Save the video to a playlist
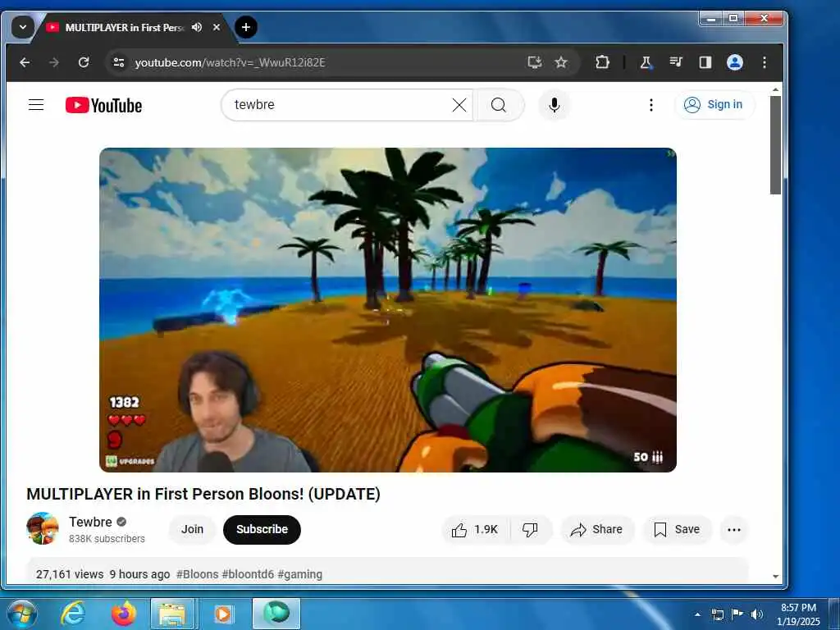The image size is (840, 630). point(677,530)
